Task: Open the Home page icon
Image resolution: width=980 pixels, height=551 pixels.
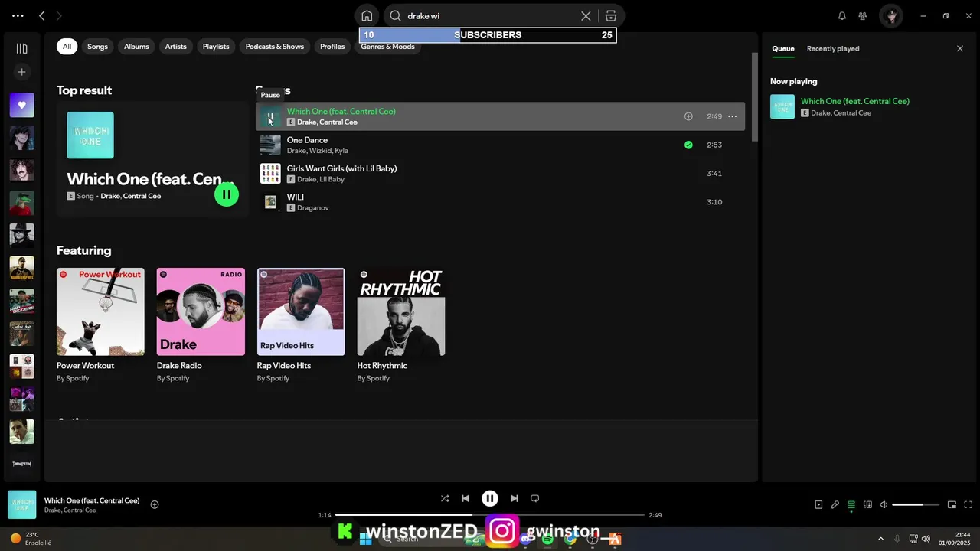Action: 367,15
